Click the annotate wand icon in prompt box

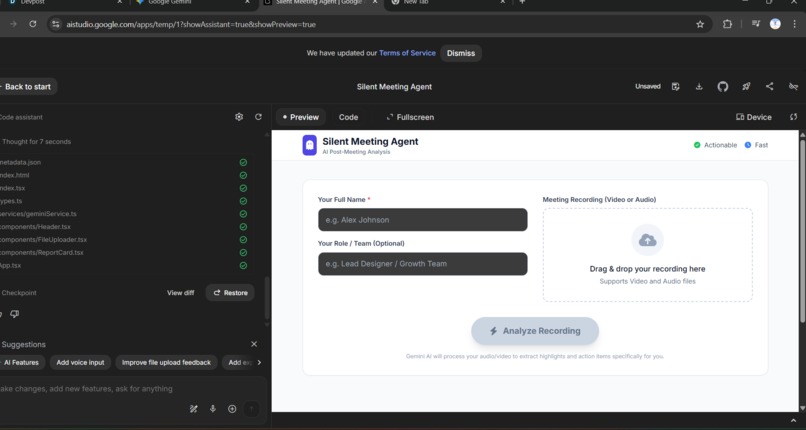194,409
